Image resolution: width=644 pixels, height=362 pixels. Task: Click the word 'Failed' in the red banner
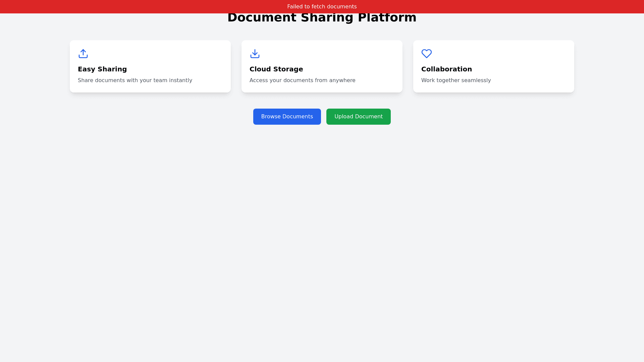[x=295, y=7]
